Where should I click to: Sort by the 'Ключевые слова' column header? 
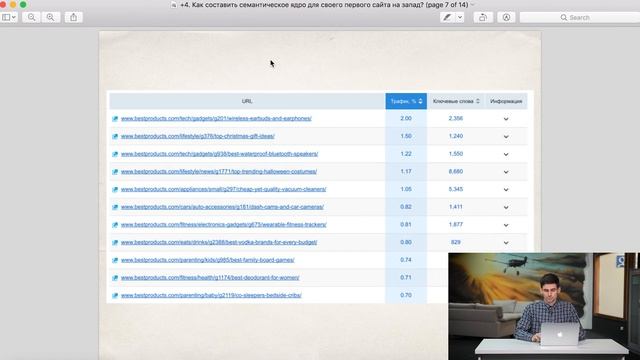tap(456, 101)
